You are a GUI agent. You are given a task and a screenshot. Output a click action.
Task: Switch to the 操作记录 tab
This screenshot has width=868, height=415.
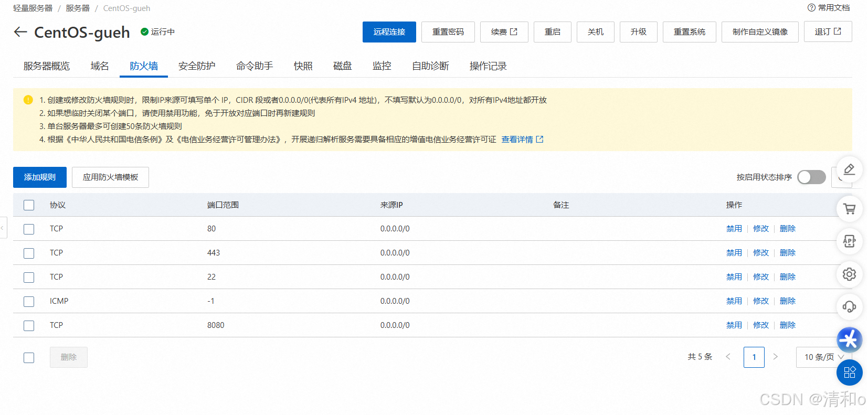pyautogui.click(x=488, y=66)
